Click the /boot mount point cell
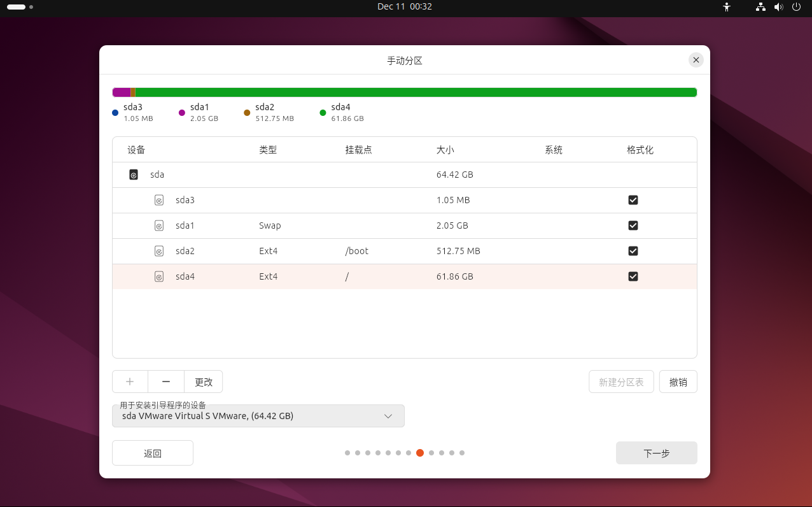The width and height of the screenshot is (812, 507). [x=357, y=251]
